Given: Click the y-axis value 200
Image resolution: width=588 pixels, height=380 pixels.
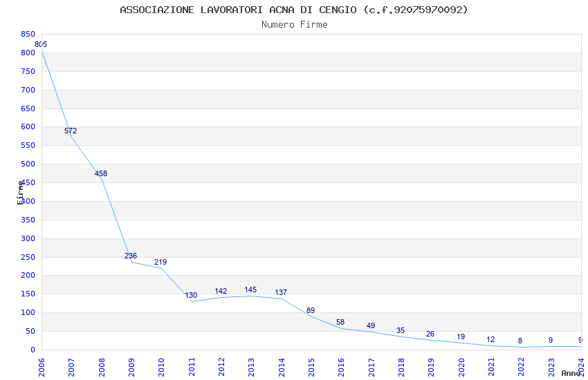Looking at the screenshot, I should [28, 276].
